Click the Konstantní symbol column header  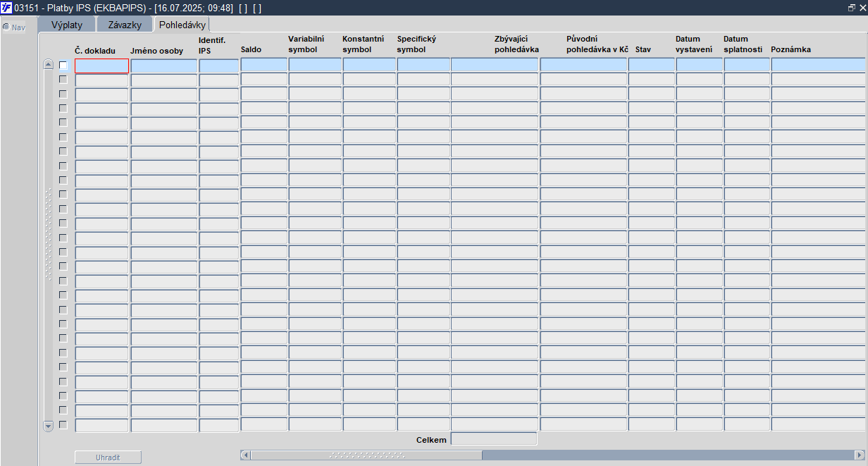pyautogui.click(x=363, y=44)
